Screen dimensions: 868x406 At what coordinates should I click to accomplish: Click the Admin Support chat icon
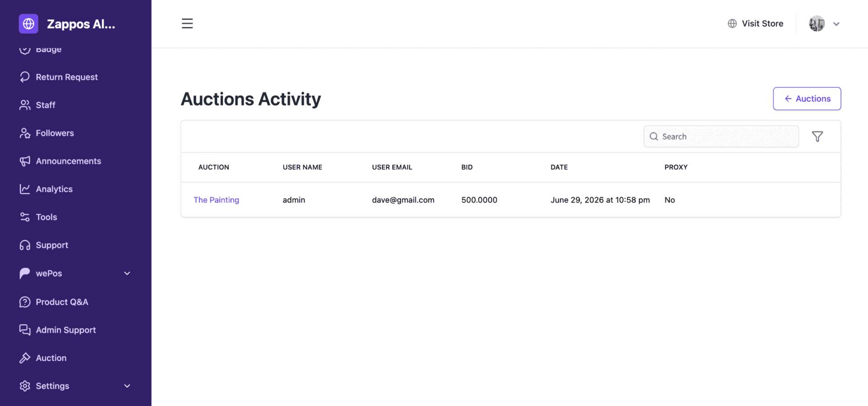pos(25,330)
